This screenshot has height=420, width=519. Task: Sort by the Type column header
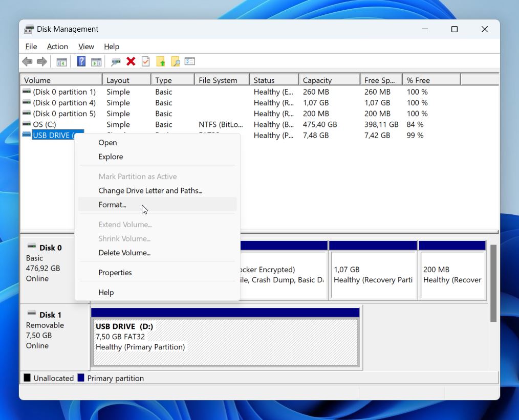point(172,80)
